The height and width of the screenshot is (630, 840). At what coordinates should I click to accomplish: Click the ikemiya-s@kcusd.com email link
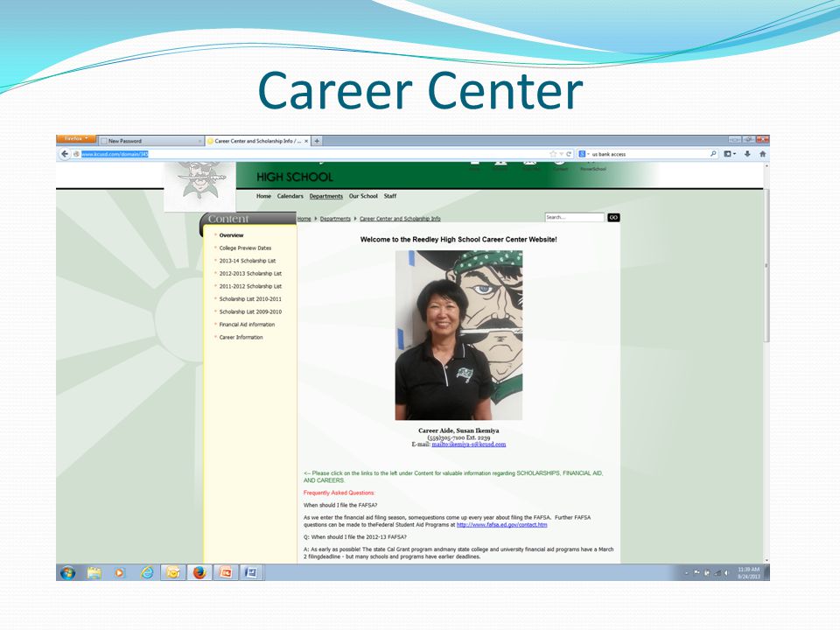pyautogui.click(x=469, y=444)
